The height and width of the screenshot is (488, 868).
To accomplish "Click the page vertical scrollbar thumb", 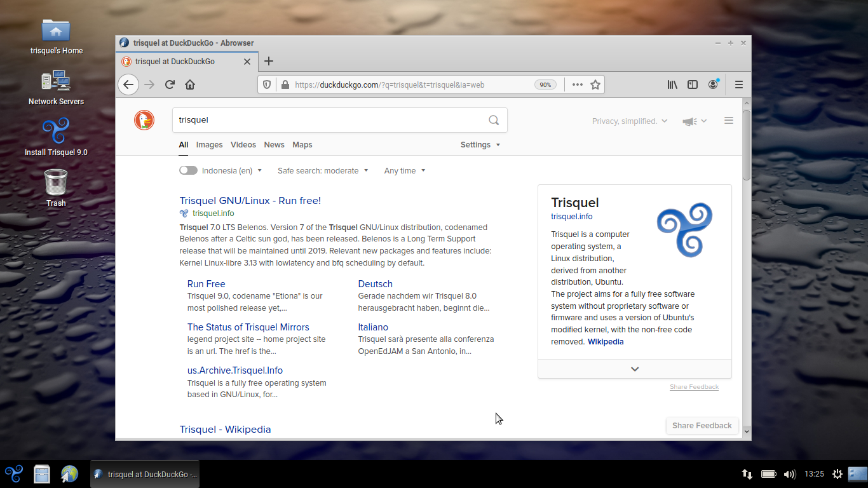I will (747, 145).
